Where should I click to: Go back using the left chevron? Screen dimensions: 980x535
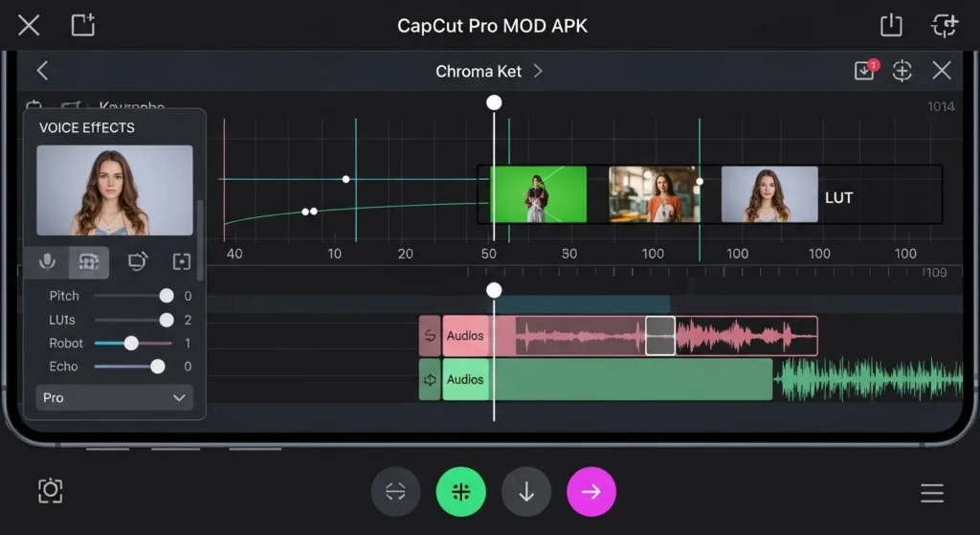[42, 71]
